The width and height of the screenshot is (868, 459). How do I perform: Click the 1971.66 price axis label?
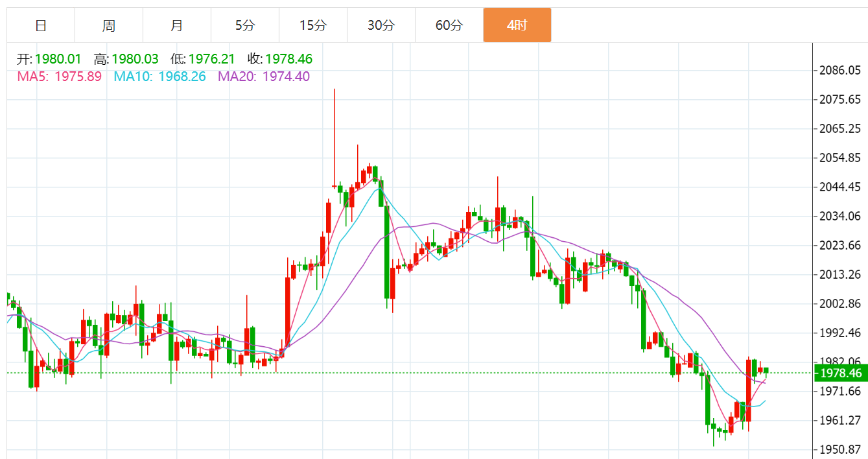(x=841, y=391)
